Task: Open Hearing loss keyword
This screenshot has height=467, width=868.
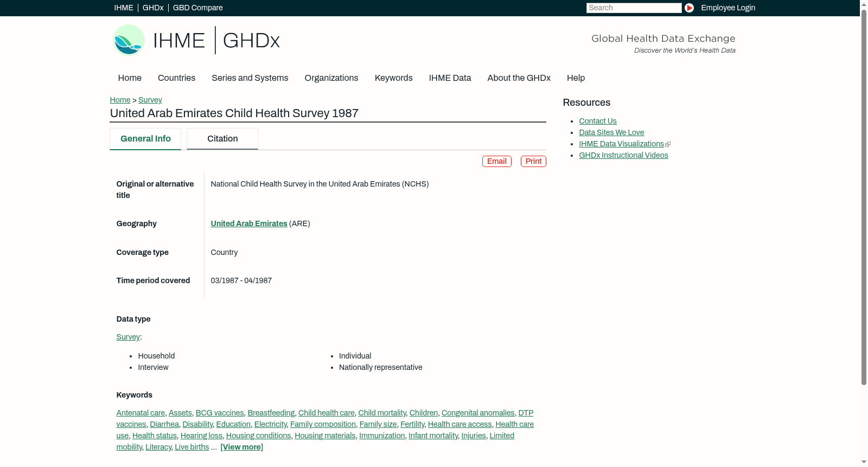Action: tap(201, 436)
